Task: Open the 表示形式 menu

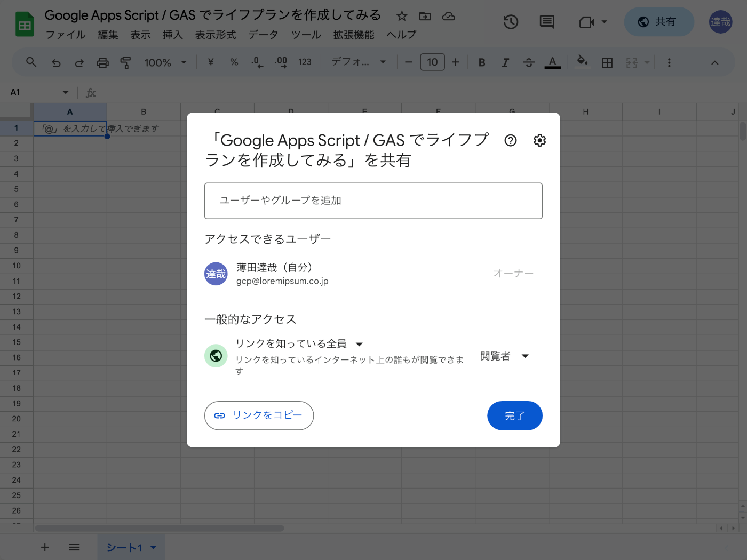Action: (216, 35)
